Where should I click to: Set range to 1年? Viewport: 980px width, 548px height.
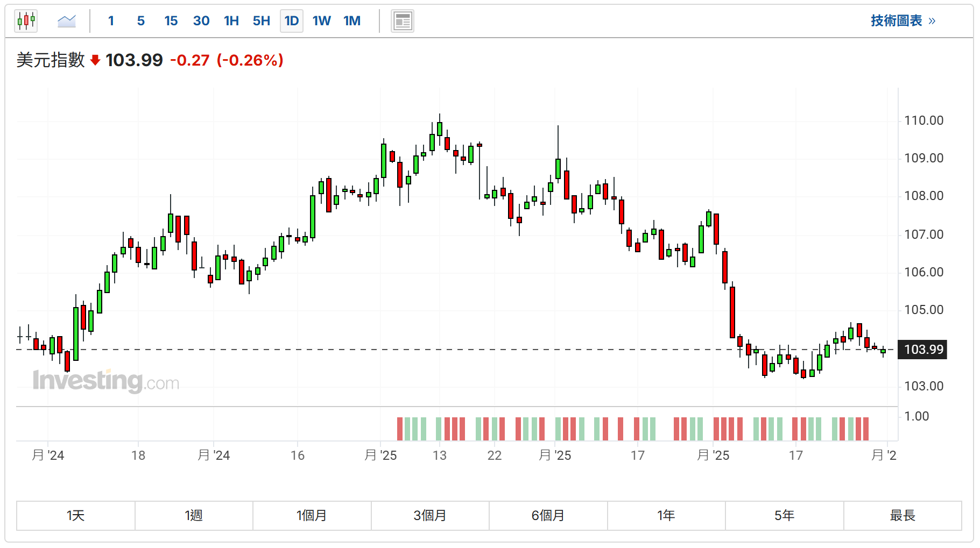(666, 516)
